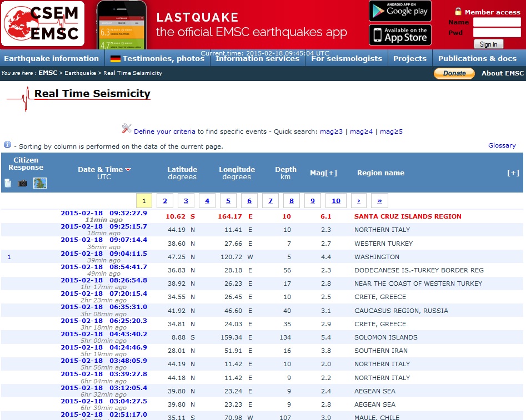526x420 pixels.
Task: Click the LastQuake phone image
Action: click(122, 25)
